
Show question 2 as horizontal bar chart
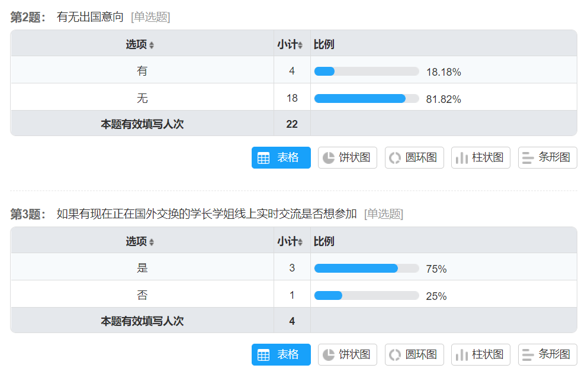pyautogui.click(x=547, y=158)
